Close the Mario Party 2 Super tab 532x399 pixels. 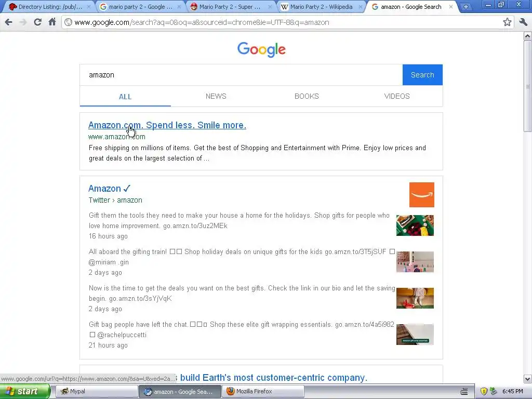pos(270,7)
